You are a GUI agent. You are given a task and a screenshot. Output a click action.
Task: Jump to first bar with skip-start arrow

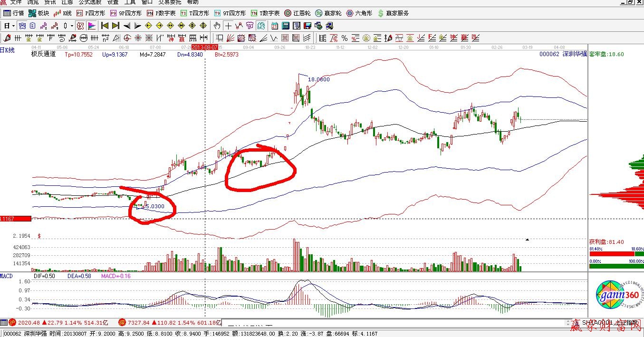tap(105, 26)
